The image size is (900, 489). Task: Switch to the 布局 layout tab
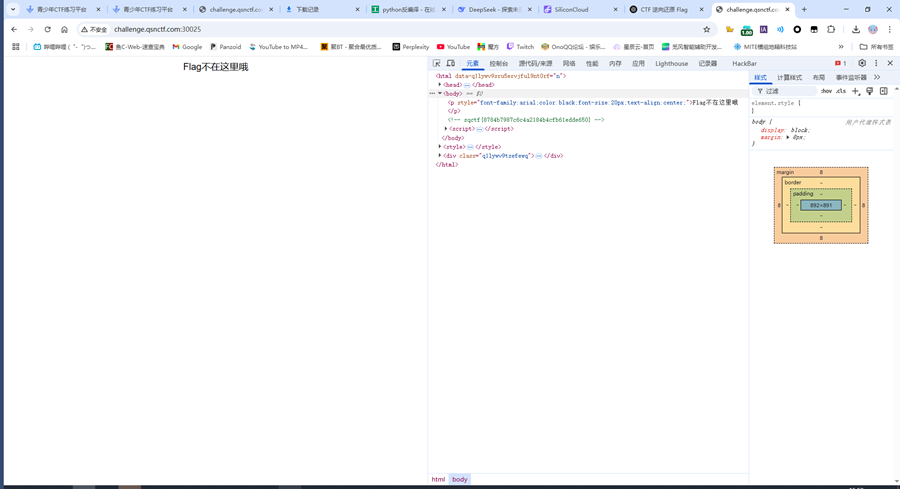tap(818, 77)
